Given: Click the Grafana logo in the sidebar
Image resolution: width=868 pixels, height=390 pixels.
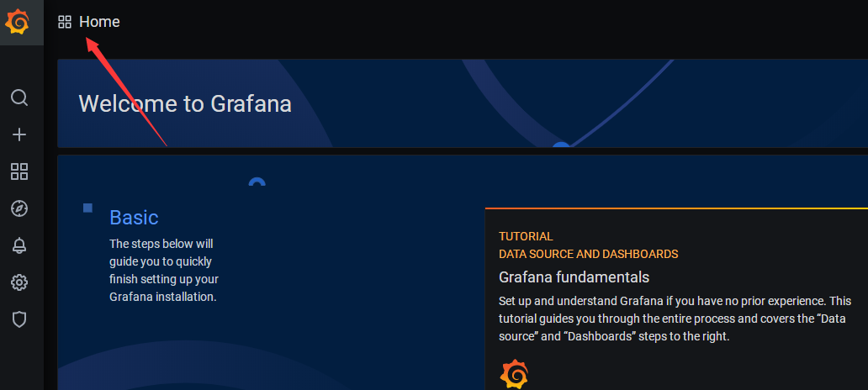Looking at the screenshot, I should (x=17, y=23).
